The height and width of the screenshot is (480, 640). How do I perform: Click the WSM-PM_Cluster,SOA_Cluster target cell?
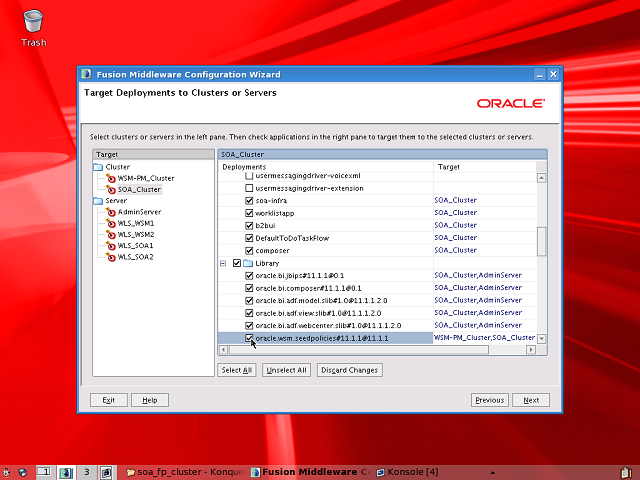(x=485, y=338)
